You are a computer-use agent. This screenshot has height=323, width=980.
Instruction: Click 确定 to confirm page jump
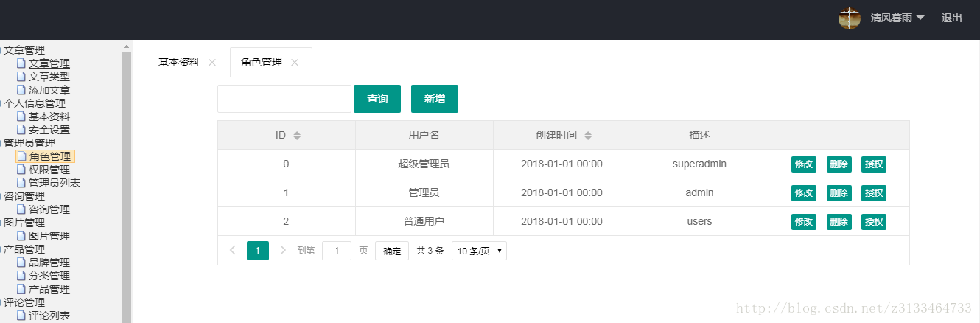(x=392, y=251)
